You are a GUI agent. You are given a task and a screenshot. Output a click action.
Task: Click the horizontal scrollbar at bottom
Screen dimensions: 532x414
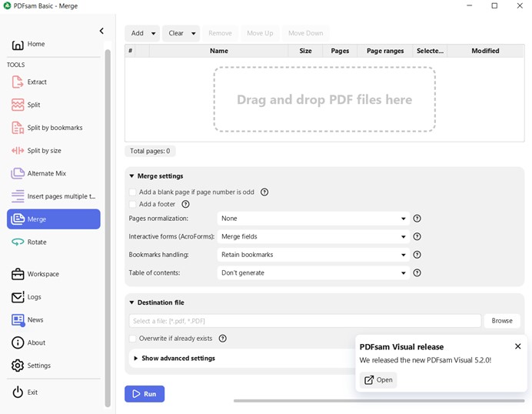[379, 401]
